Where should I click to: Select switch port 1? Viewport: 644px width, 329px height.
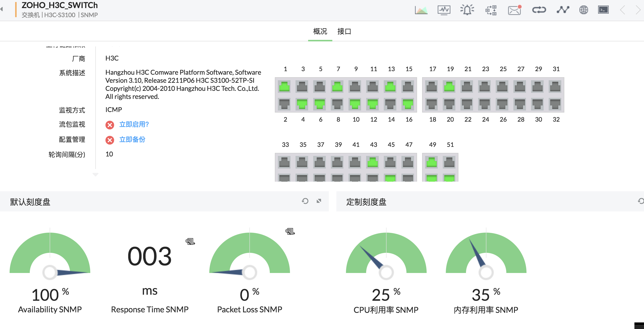click(x=284, y=87)
